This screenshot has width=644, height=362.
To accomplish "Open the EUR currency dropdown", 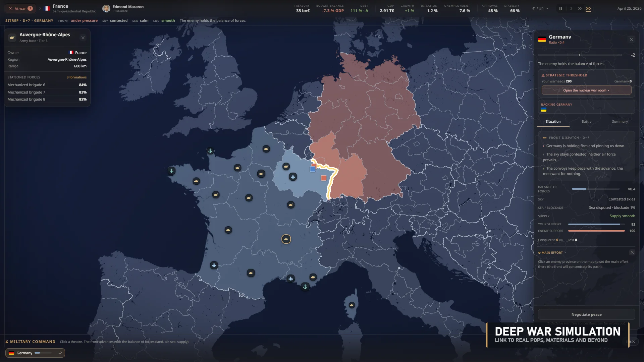I will tap(540, 9).
